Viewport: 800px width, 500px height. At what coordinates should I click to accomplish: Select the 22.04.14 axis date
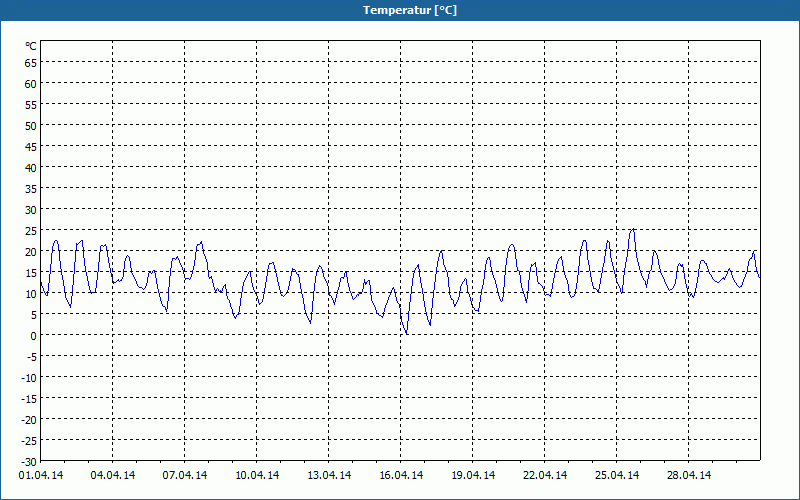tap(545, 476)
